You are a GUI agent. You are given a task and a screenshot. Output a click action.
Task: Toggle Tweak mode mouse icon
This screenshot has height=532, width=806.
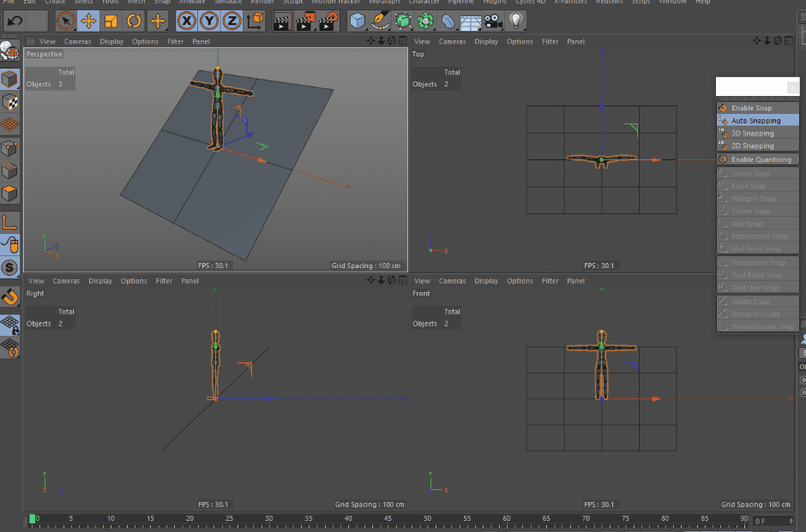coord(9,245)
